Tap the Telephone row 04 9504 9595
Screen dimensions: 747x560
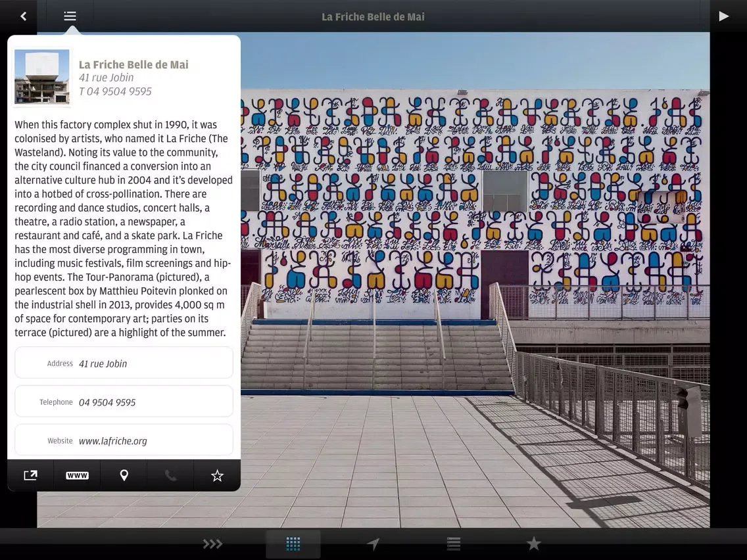point(124,402)
